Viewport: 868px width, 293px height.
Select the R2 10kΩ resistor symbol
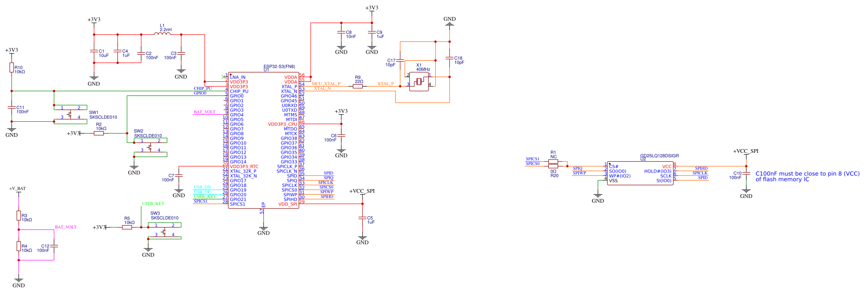tap(98, 133)
